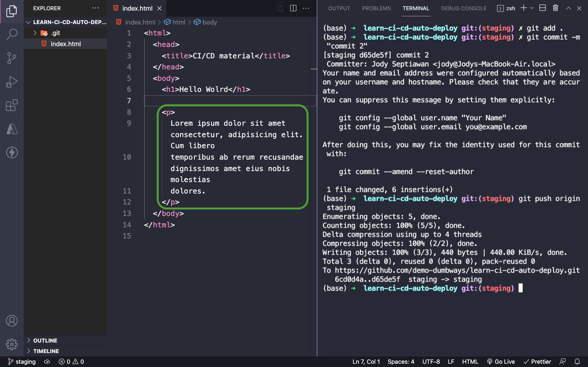Open the Accounts menu icon
The width and height of the screenshot is (588, 367).
tap(12, 321)
